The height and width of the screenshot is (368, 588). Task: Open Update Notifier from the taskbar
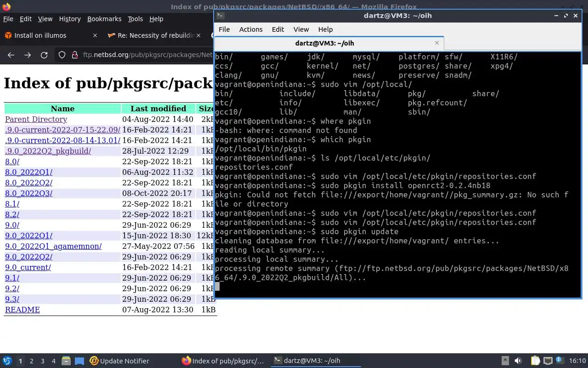pyautogui.click(x=119, y=361)
